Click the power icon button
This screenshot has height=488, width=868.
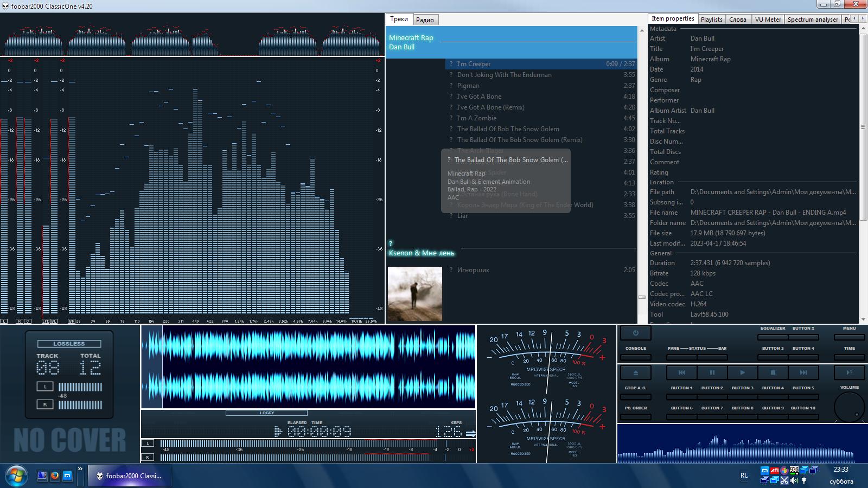[635, 333]
